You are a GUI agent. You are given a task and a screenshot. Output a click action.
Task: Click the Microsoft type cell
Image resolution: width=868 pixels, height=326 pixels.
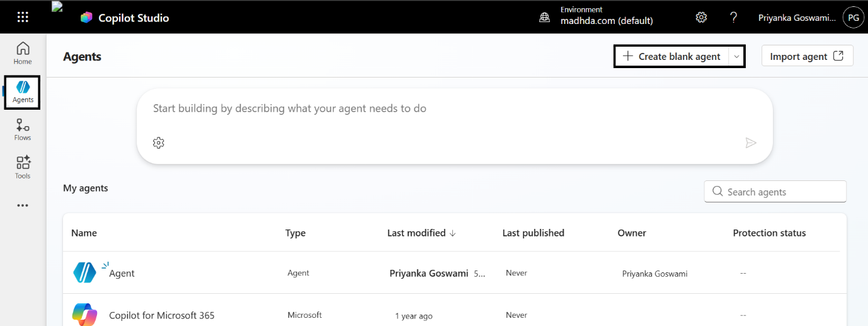tap(305, 315)
